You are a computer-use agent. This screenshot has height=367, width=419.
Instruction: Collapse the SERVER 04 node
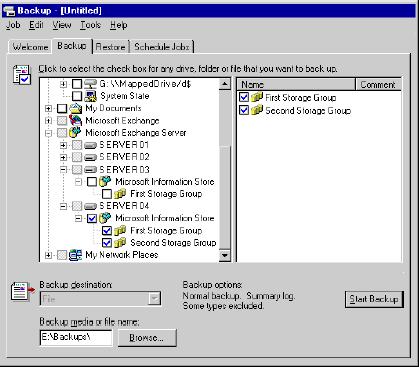tap(63, 206)
